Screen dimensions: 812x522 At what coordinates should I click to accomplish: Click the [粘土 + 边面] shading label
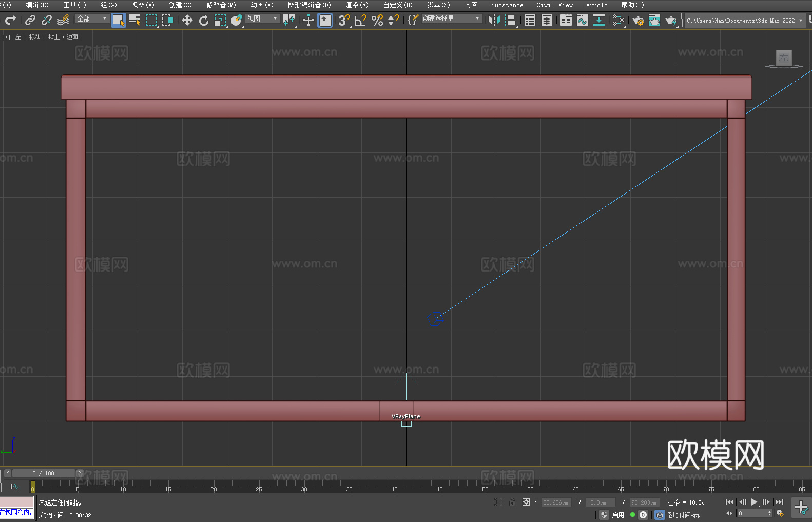point(64,37)
